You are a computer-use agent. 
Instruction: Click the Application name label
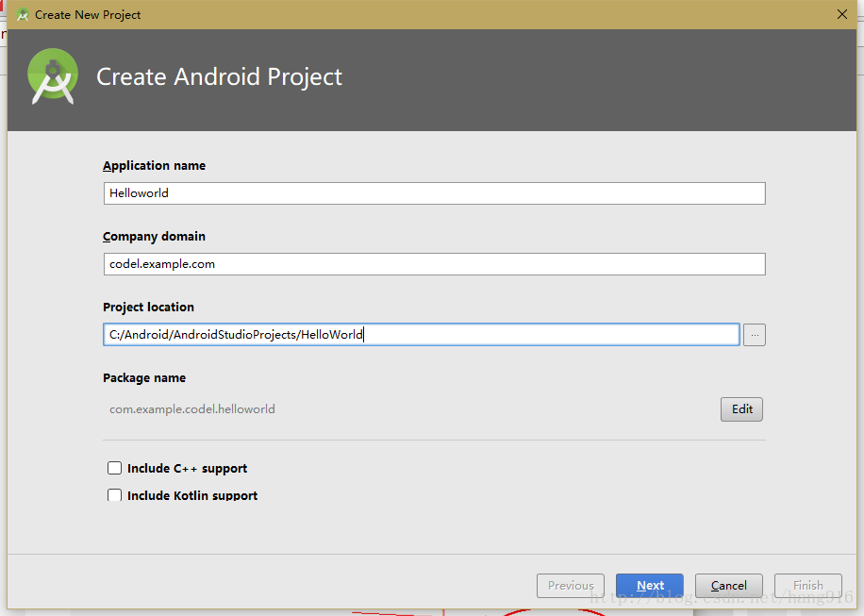tap(155, 166)
